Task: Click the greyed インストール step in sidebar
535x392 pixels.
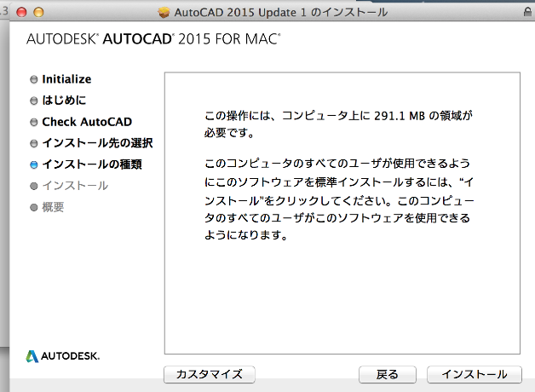Action: 75,186
